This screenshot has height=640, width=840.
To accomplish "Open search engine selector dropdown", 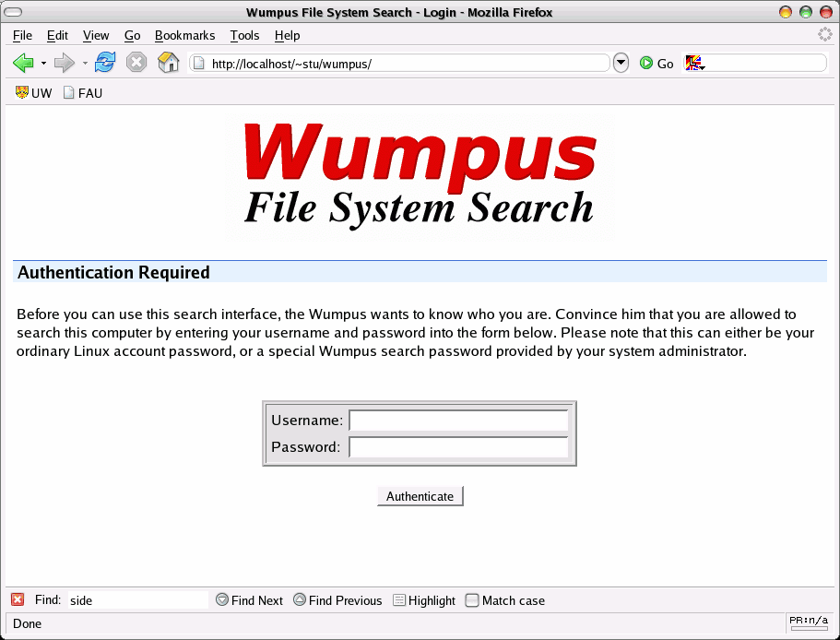I will pyautogui.click(x=693, y=64).
